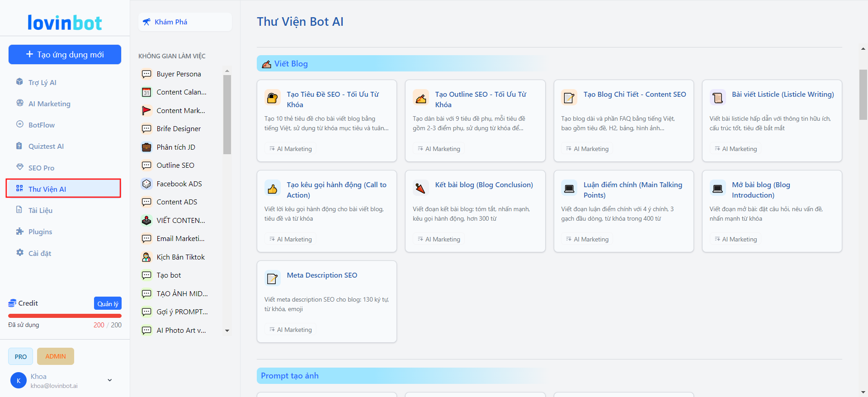
Task: Go to Khám Phá tab
Action: click(185, 22)
